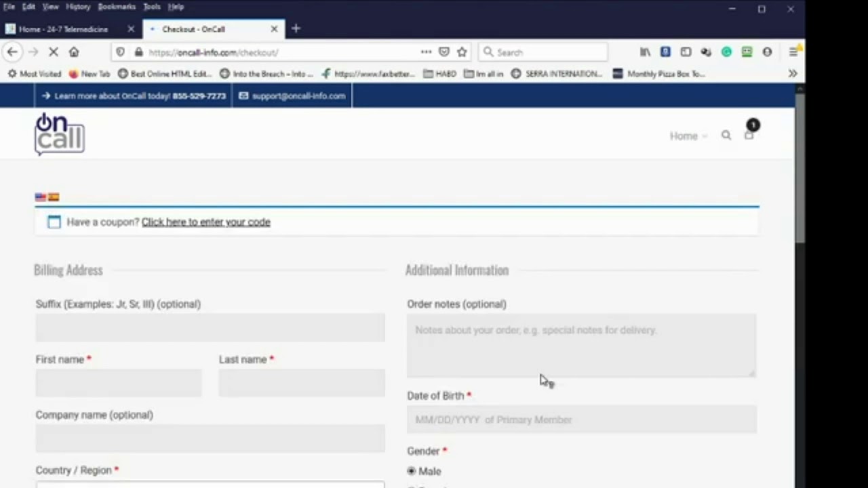This screenshot has width=868, height=488.
Task: Show more bookmarks chevron
Action: [x=793, y=73]
